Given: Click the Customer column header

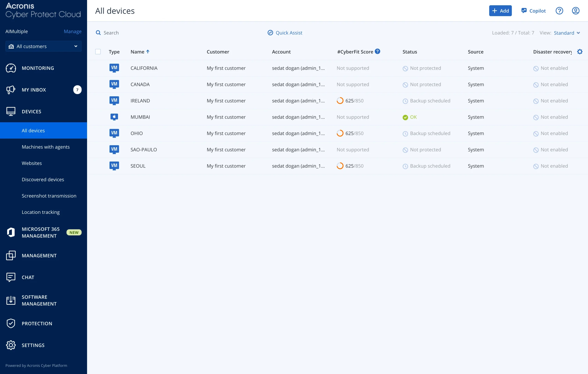Looking at the screenshot, I should 218,52.
